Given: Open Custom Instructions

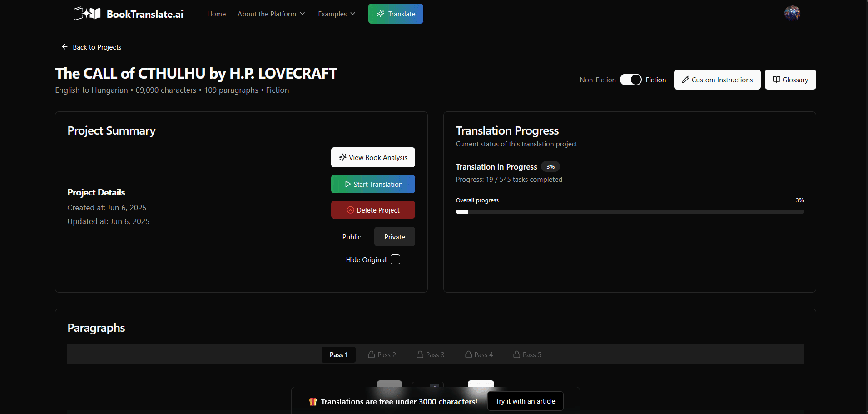Looking at the screenshot, I should tap(717, 80).
